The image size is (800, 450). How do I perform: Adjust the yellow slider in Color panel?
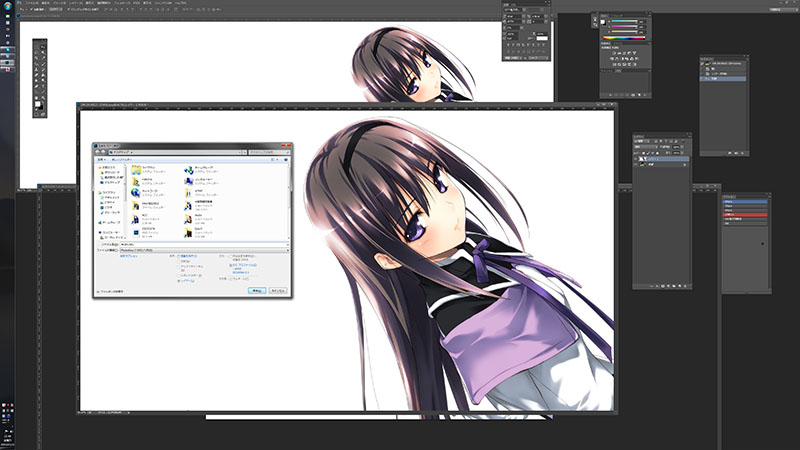[624, 32]
